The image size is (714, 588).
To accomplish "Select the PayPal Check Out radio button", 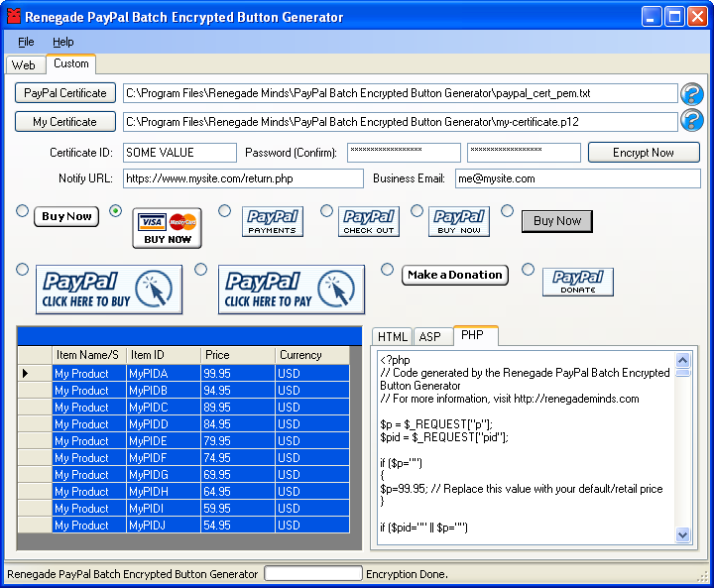I will [326, 211].
